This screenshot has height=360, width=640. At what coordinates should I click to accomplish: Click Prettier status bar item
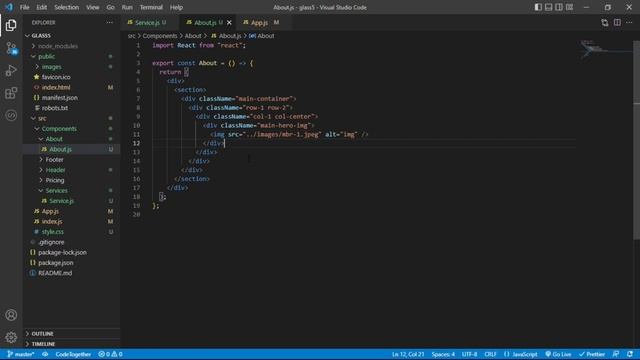(x=592, y=354)
